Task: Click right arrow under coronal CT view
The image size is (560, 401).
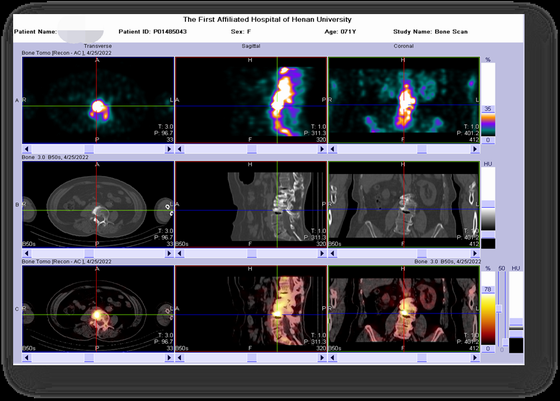Action: (x=475, y=253)
